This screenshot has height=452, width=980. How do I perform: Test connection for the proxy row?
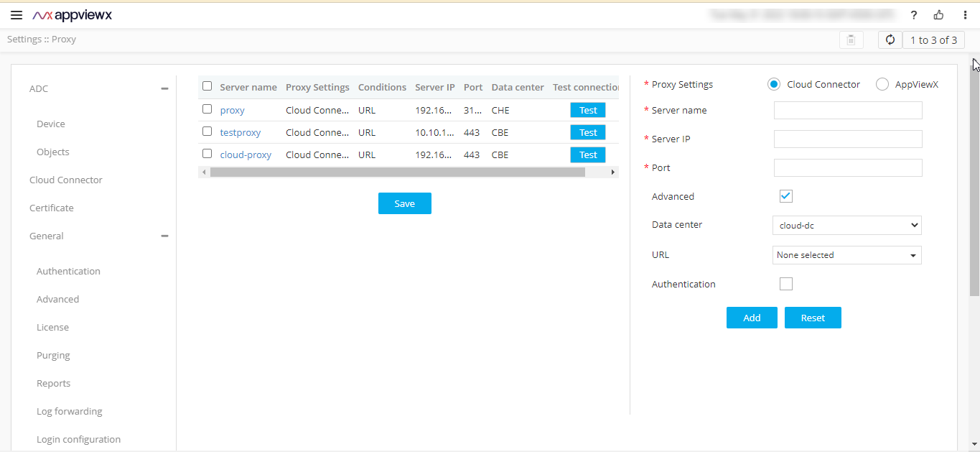pyautogui.click(x=588, y=111)
